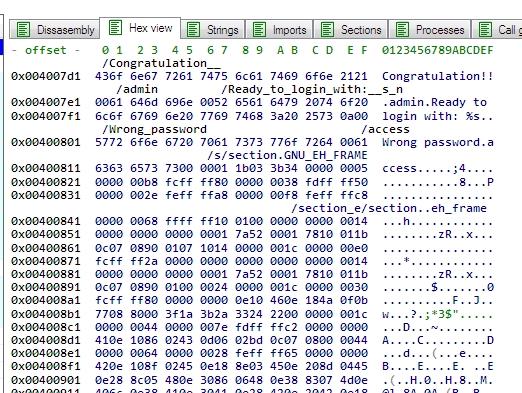
Task: Click the /section_e/section..eh_frame label
Action: click(x=389, y=208)
